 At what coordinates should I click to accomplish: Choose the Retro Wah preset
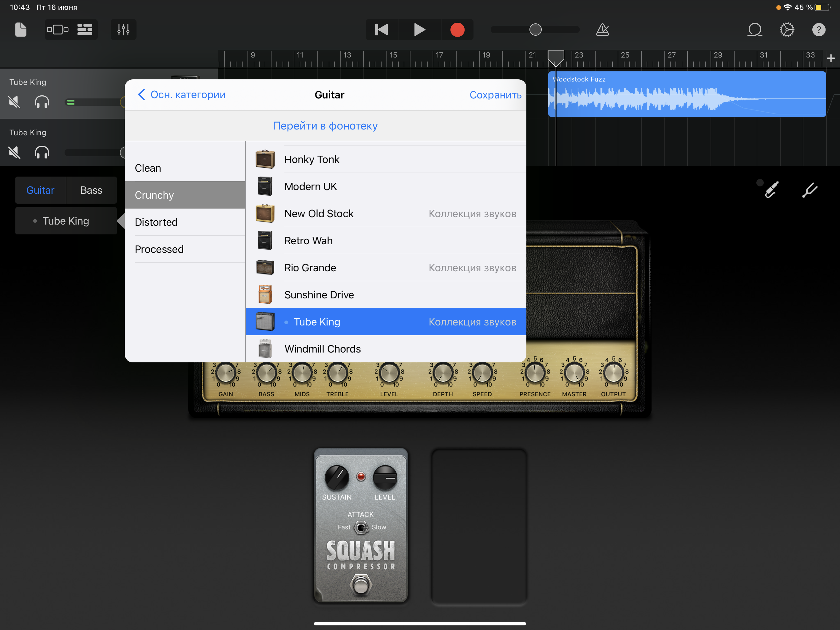tap(386, 241)
